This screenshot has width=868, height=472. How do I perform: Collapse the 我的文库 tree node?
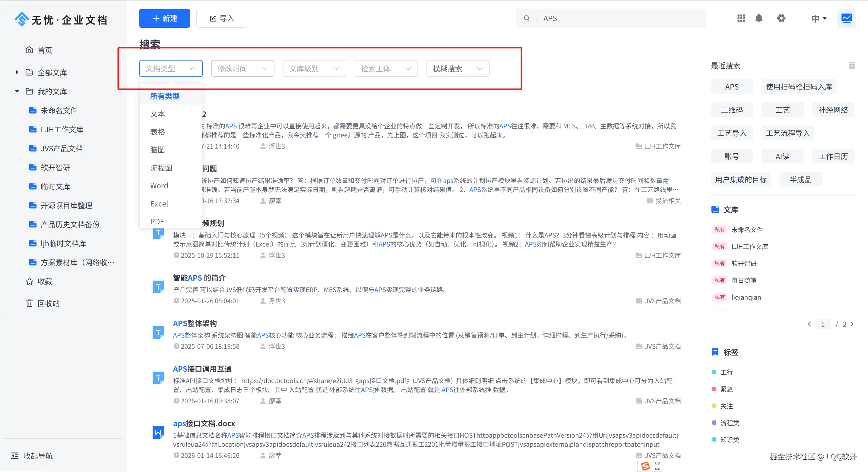(x=17, y=91)
